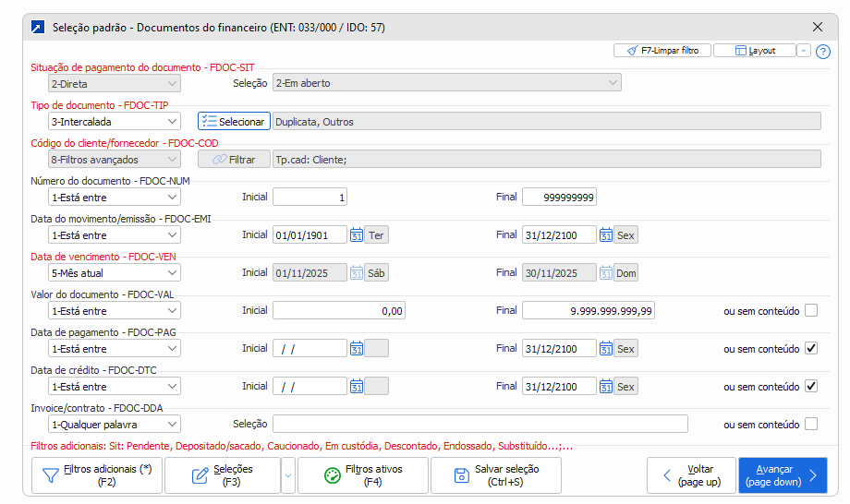Open calendar picker for final emission date
Viewport: 850px width, 504px height.
[606, 235]
